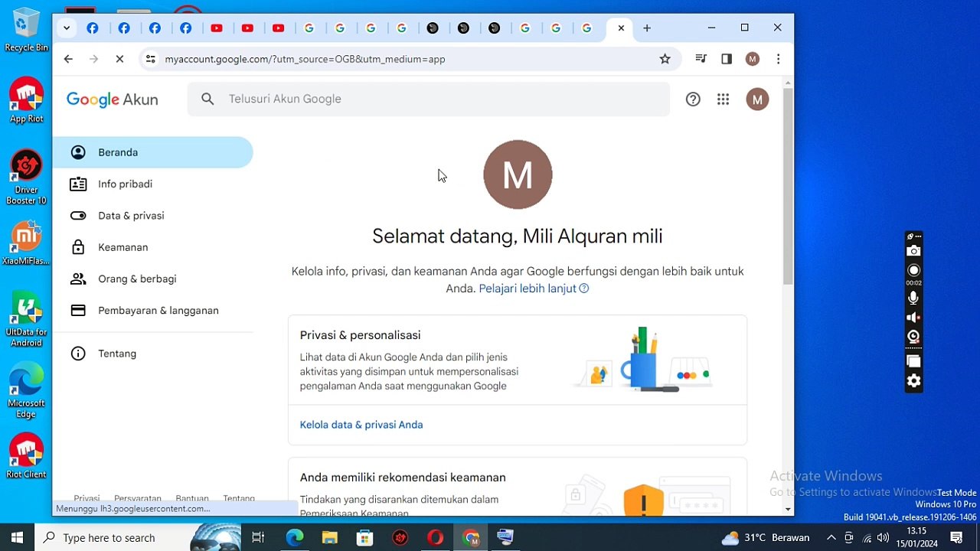This screenshot has width=980, height=551.
Task: Open the Chrome three-dot menu
Action: tap(778, 59)
